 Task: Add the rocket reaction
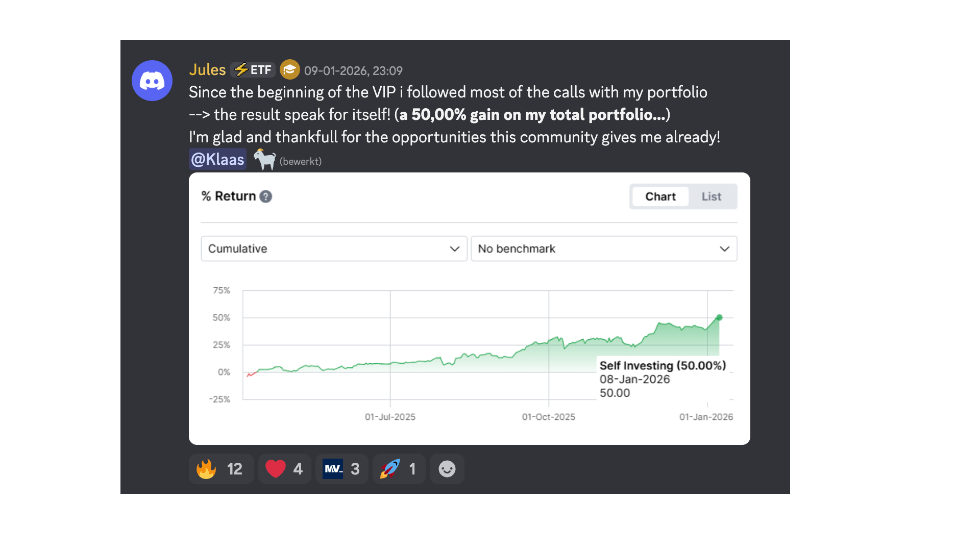click(399, 469)
